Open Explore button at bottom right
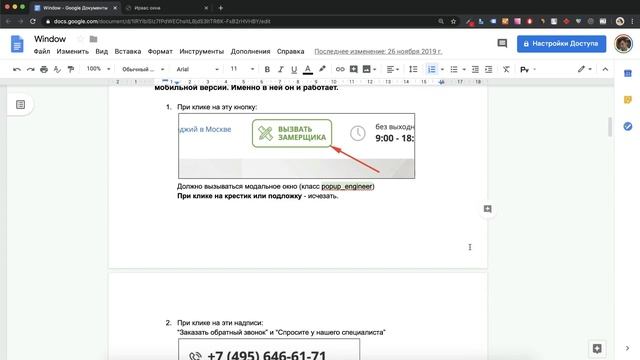The image size is (640, 360). point(597,349)
